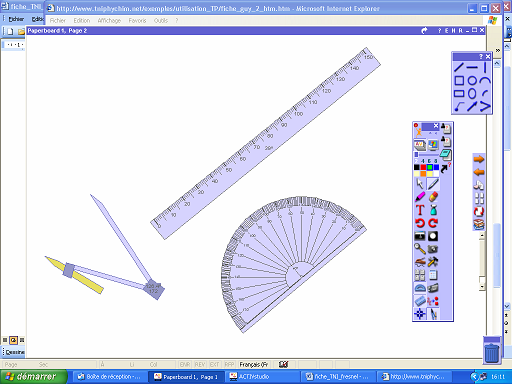Viewport: 512px width, 384px height.
Task: Toggle the protractor tool button
Action: [420, 288]
